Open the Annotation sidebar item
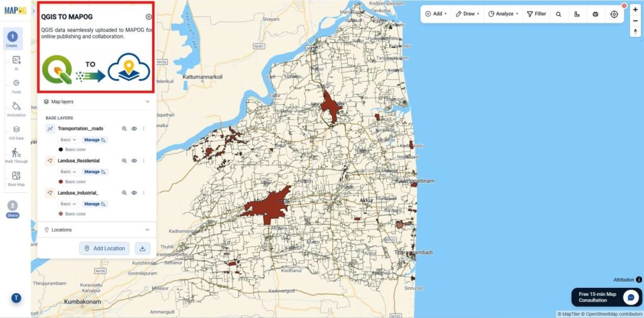Screen dimensions: 644x318 click(16, 109)
